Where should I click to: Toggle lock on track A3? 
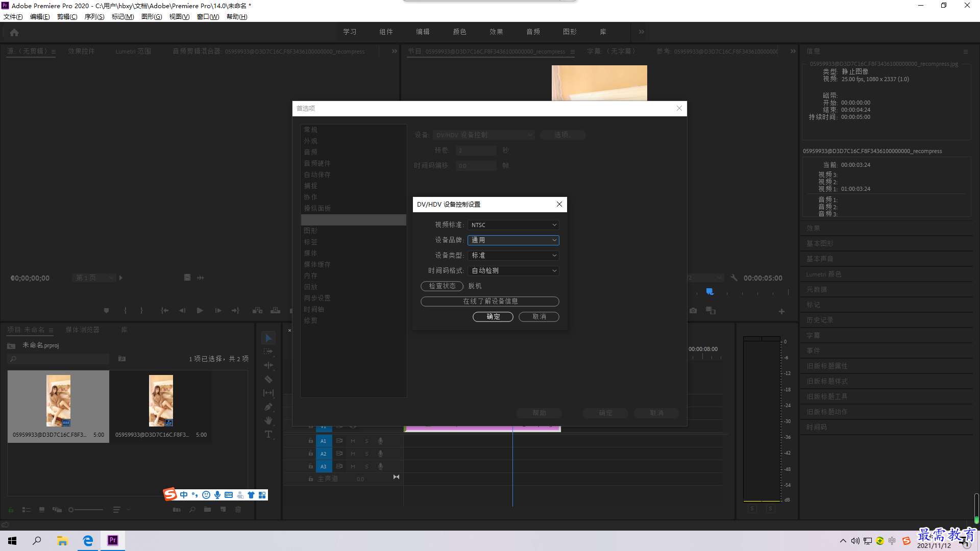click(311, 466)
